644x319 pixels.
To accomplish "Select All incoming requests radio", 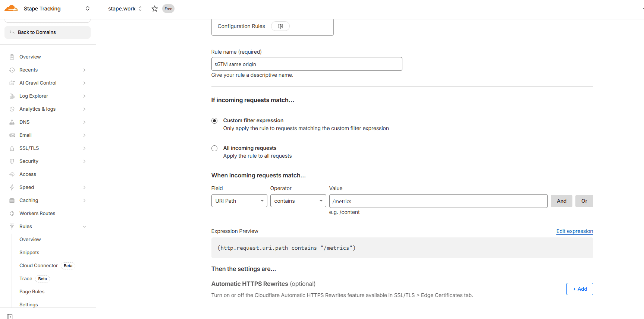I will click(214, 148).
